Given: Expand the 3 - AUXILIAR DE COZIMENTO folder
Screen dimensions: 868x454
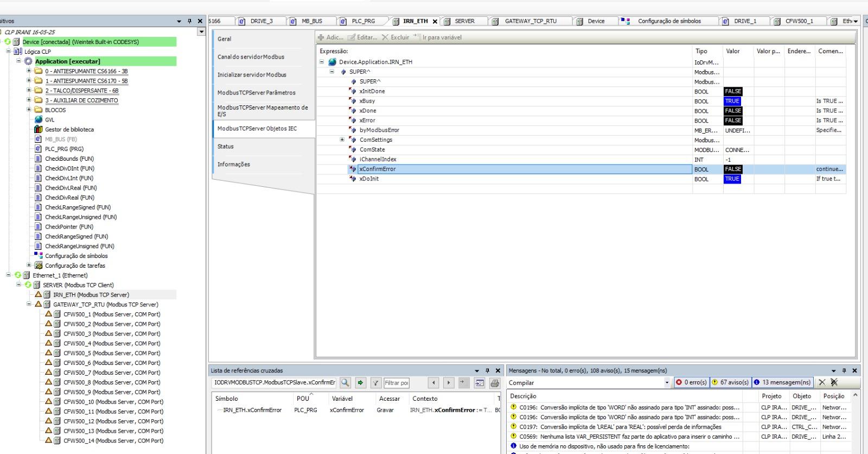Looking at the screenshot, I should [29, 100].
